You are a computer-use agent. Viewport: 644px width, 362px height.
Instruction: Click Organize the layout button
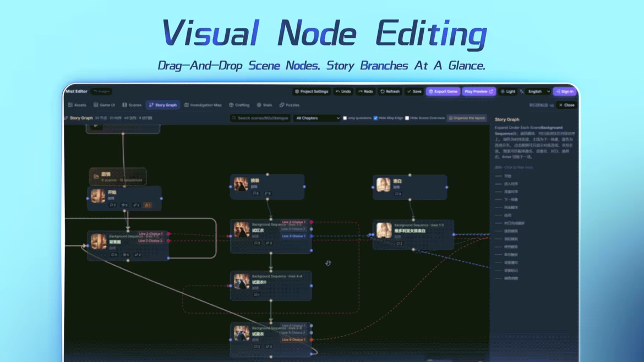(x=467, y=118)
